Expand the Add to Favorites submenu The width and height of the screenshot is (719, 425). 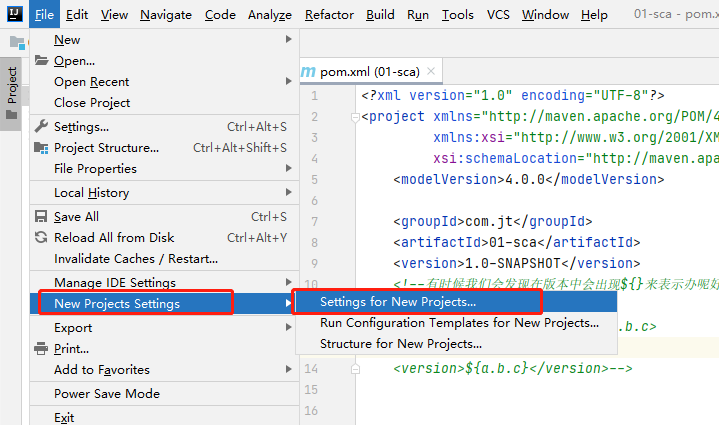pos(288,369)
